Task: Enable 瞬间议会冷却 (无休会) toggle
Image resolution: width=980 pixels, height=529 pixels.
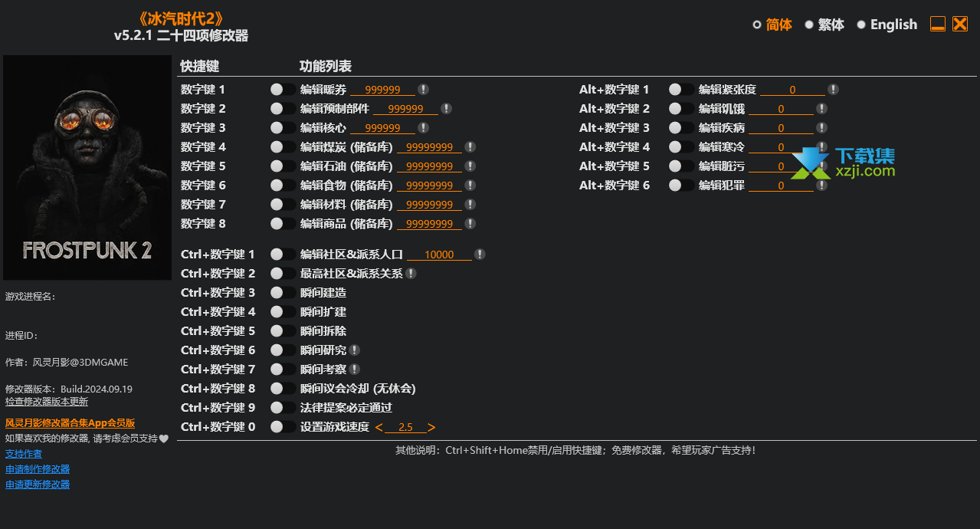Action: tap(283, 389)
